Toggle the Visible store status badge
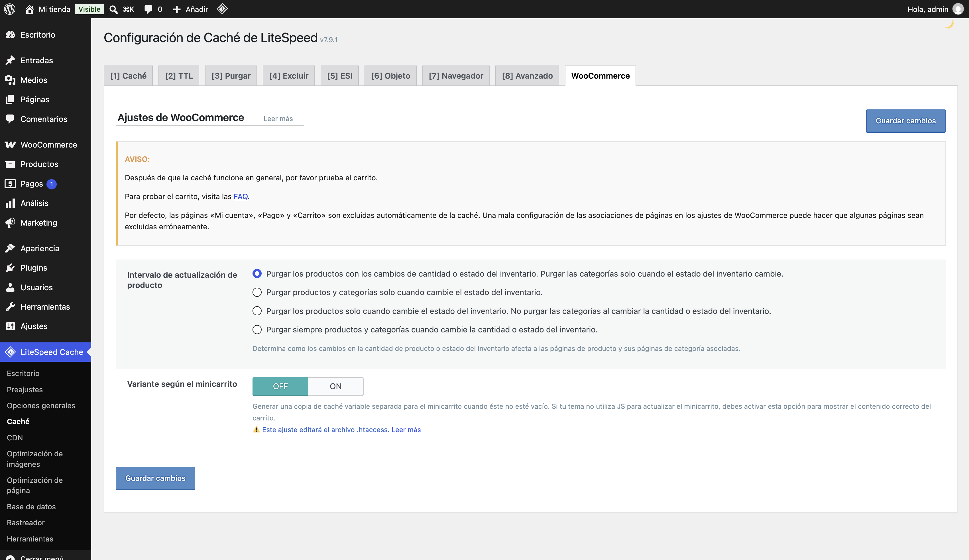Viewport: 969px width, 560px height. [x=89, y=9]
